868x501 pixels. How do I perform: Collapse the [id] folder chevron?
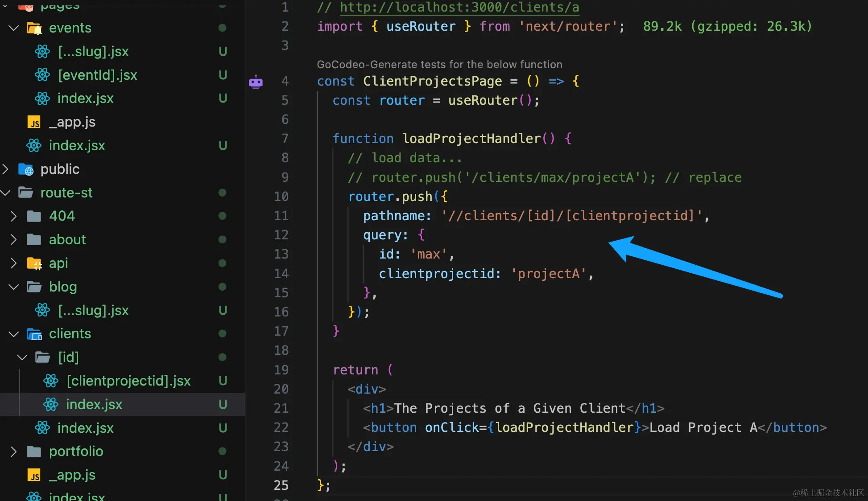[x=22, y=357]
